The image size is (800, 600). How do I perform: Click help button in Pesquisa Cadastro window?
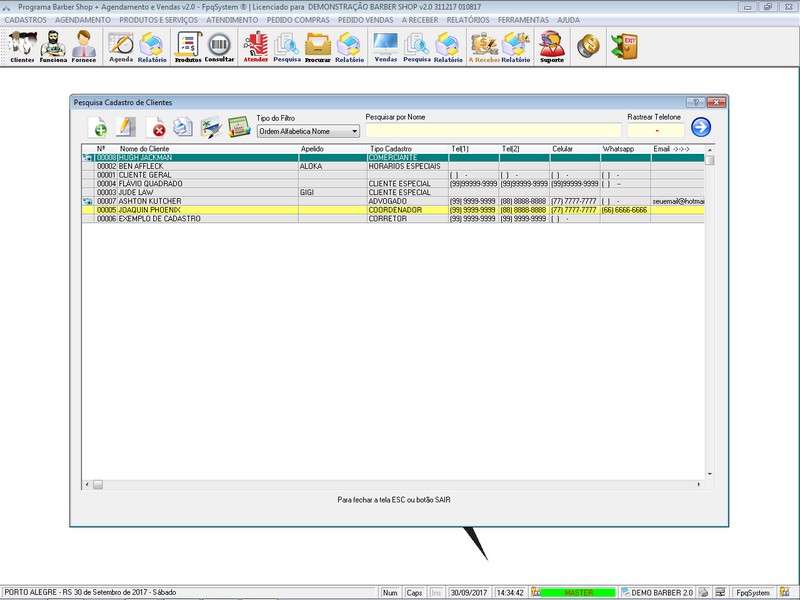coord(695,103)
